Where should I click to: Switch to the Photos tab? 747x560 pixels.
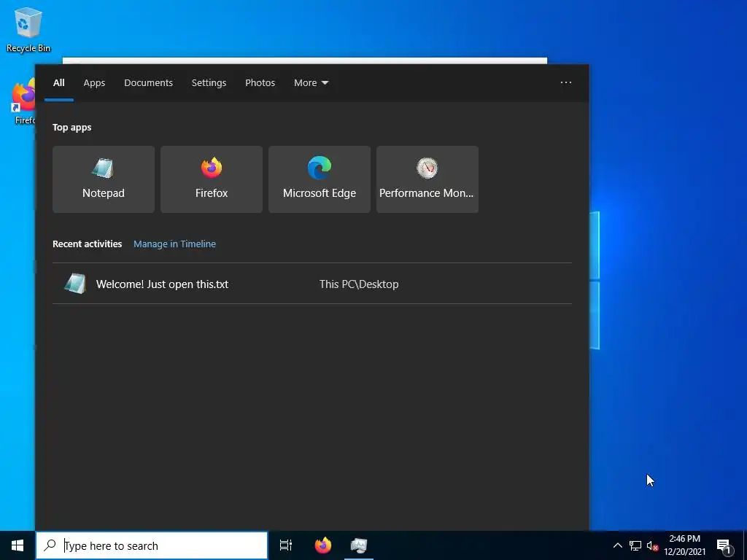pos(260,83)
